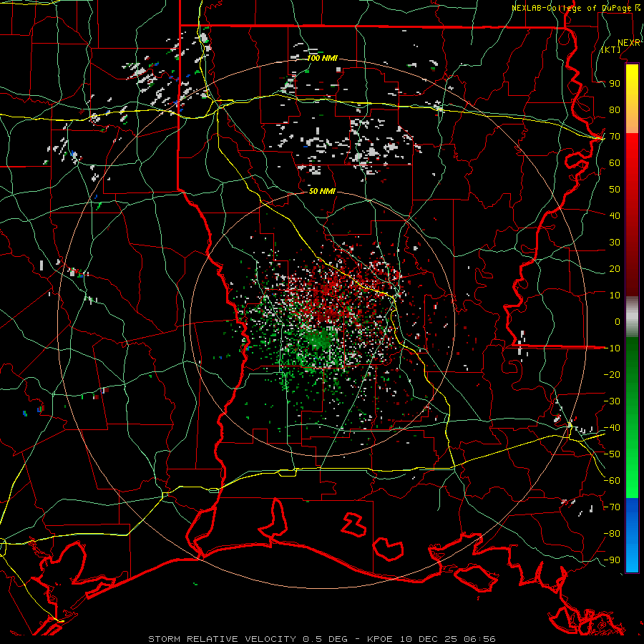Click the "0.5 DEG" elevation text

click(325, 639)
